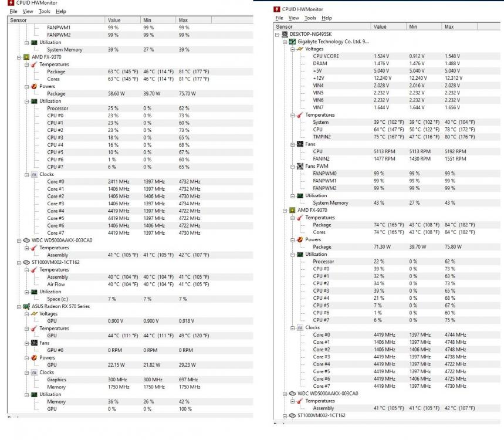Click DESKTOP-NG495SK computer icon
Viewport: 504px width, 440px height.
[x=285, y=34]
